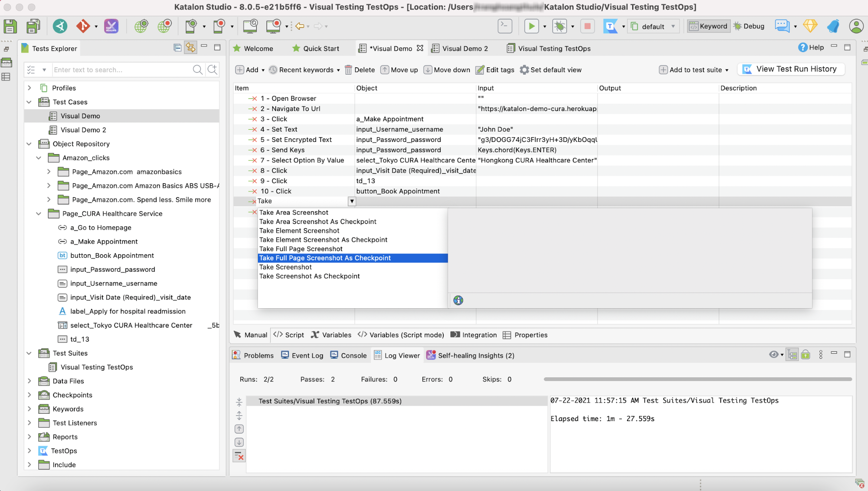Select button_Book Appointment object

tap(112, 255)
